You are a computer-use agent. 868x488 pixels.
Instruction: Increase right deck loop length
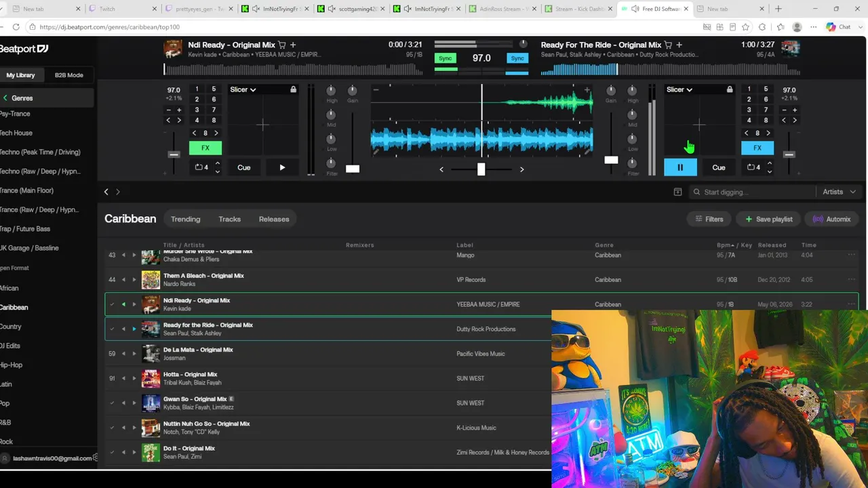(x=770, y=163)
